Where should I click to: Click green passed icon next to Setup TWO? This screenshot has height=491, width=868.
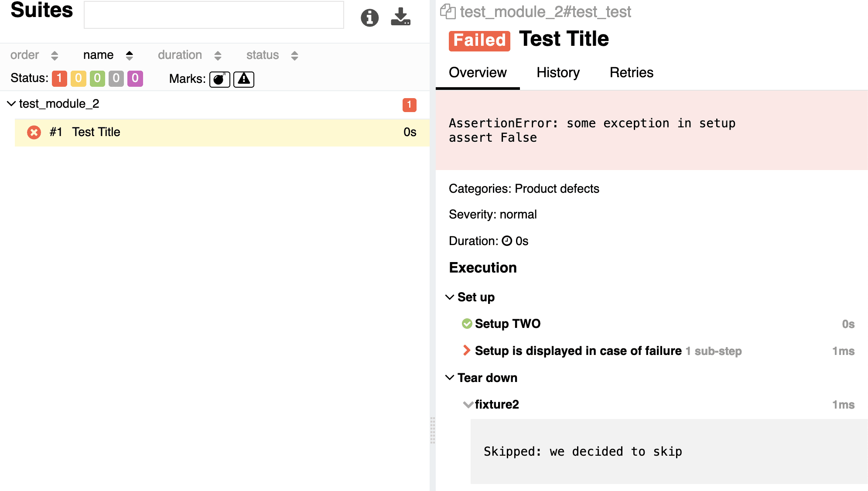(467, 324)
